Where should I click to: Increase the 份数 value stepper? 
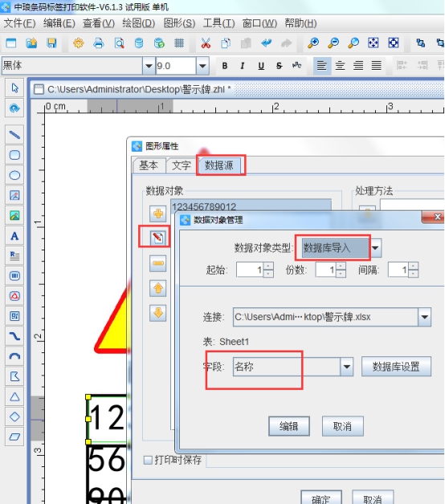(x=341, y=266)
